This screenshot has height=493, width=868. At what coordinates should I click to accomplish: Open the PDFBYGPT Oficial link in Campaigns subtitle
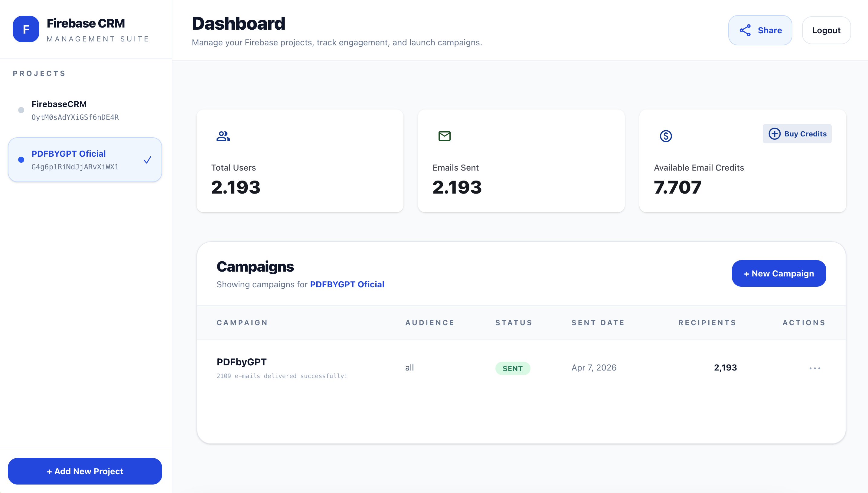point(347,284)
